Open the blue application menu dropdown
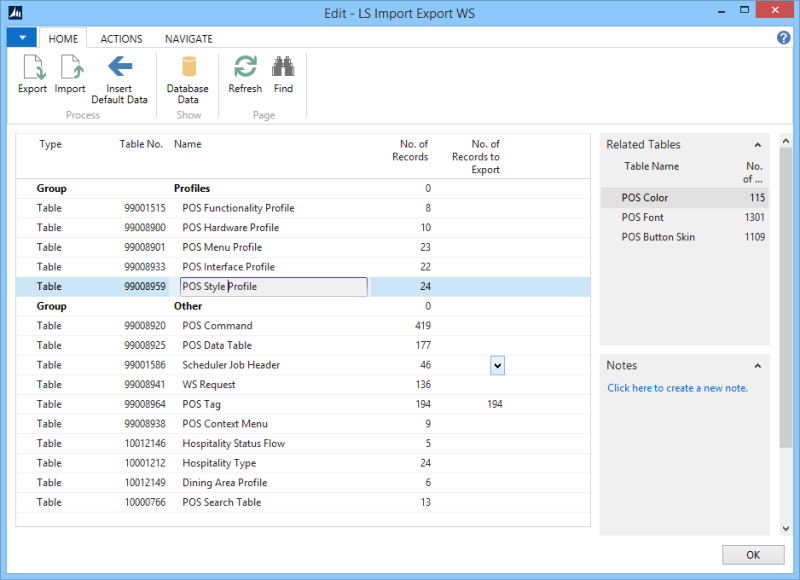Viewport: 800px width, 580px height. pos(21,38)
